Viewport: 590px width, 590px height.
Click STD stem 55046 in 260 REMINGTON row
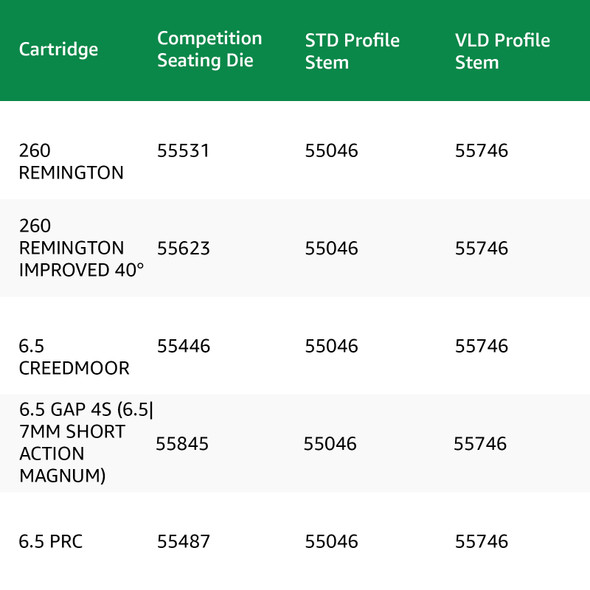coord(331,151)
